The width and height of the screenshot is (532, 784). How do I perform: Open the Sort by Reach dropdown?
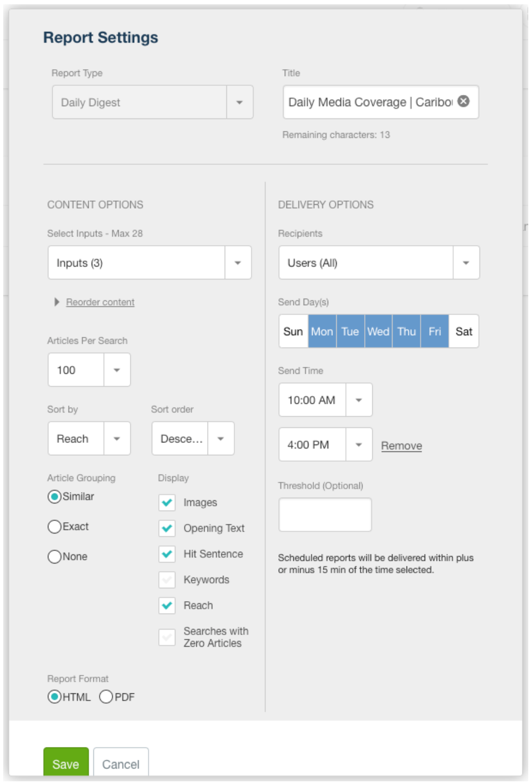click(x=89, y=439)
